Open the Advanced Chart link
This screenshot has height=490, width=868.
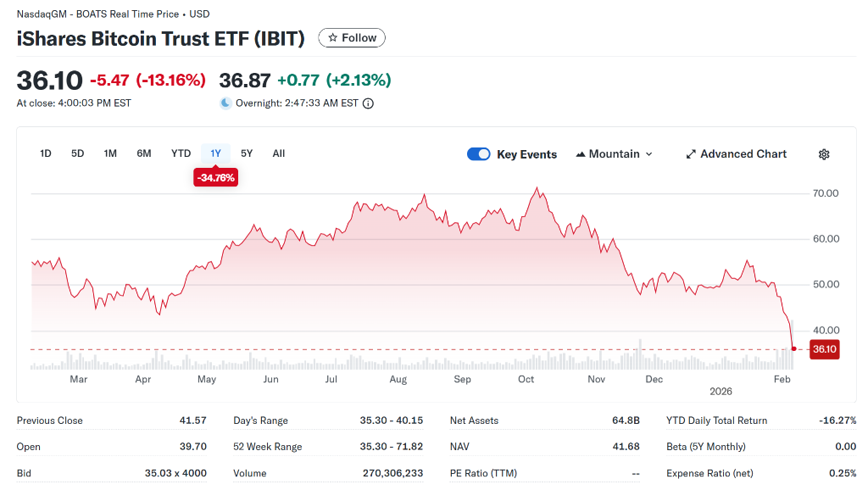743,154
